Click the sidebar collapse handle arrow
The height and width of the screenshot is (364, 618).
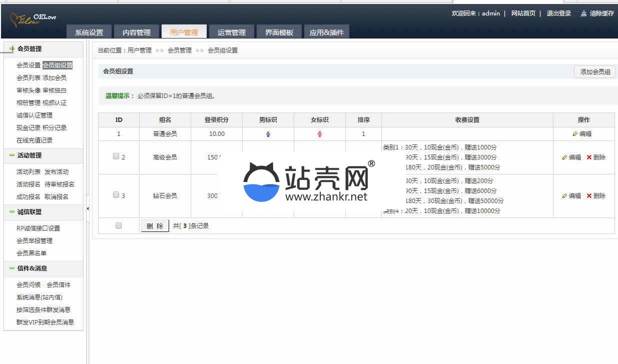coord(88,208)
